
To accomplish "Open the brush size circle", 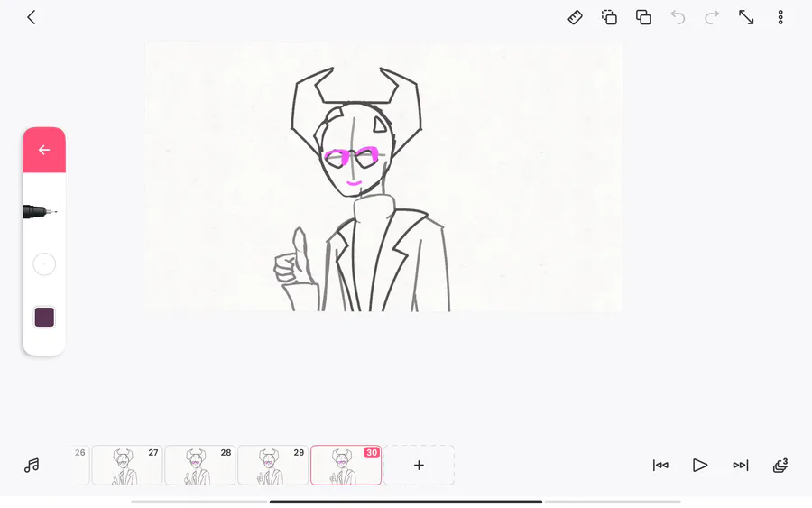I will point(44,264).
